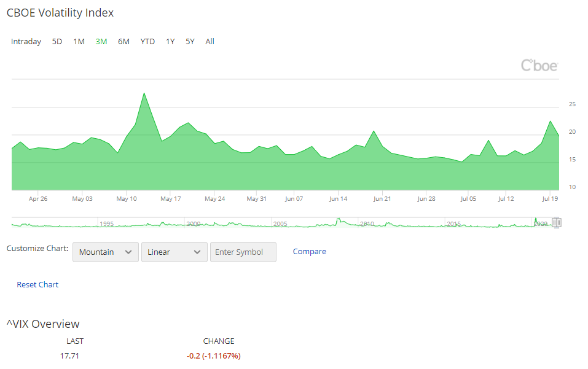Click the Jun 21 axis label
The width and height of the screenshot is (588, 369).
point(382,198)
